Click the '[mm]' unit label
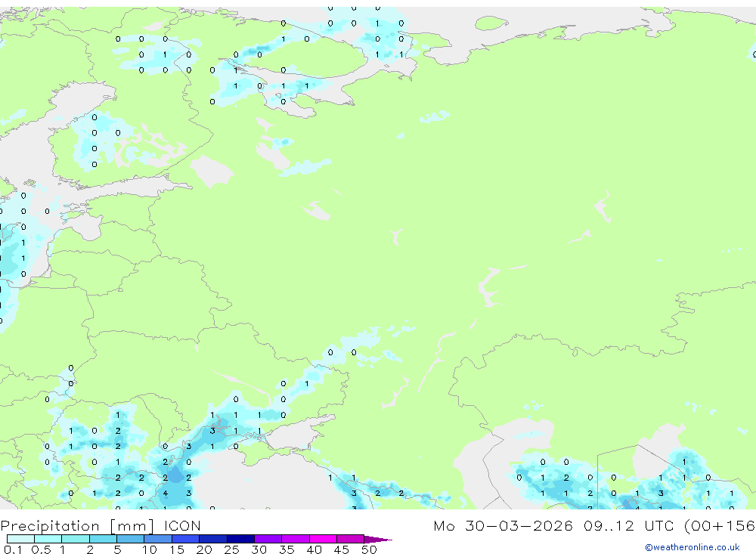The image size is (756, 554). click(x=132, y=526)
